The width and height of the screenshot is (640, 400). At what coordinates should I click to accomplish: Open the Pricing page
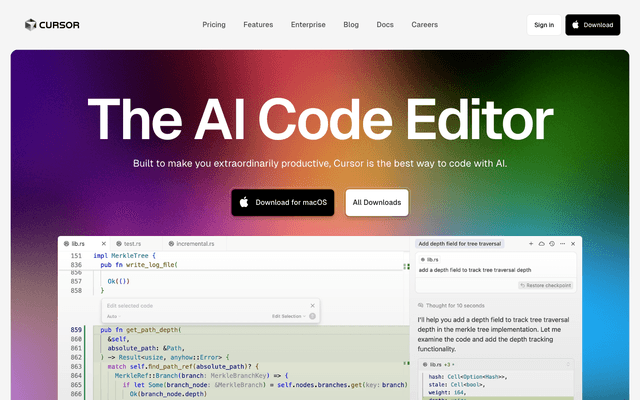pos(213,25)
